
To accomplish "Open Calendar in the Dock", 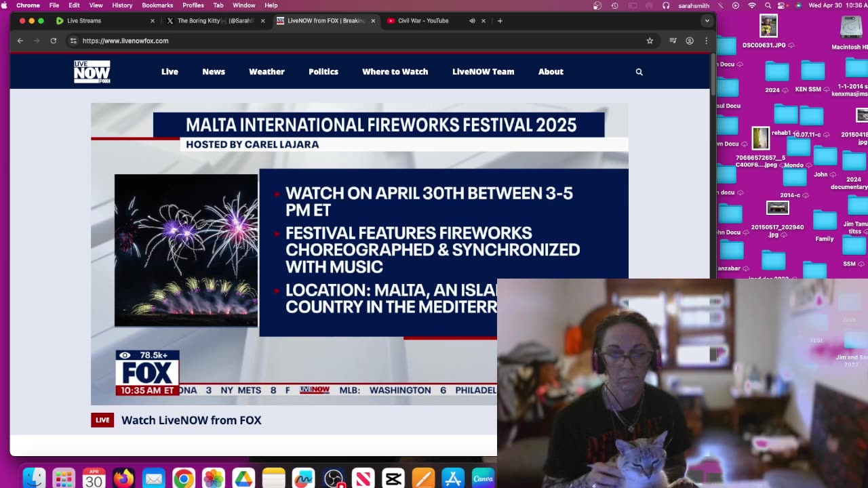I will pyautogui.click(x=94, y=479).
